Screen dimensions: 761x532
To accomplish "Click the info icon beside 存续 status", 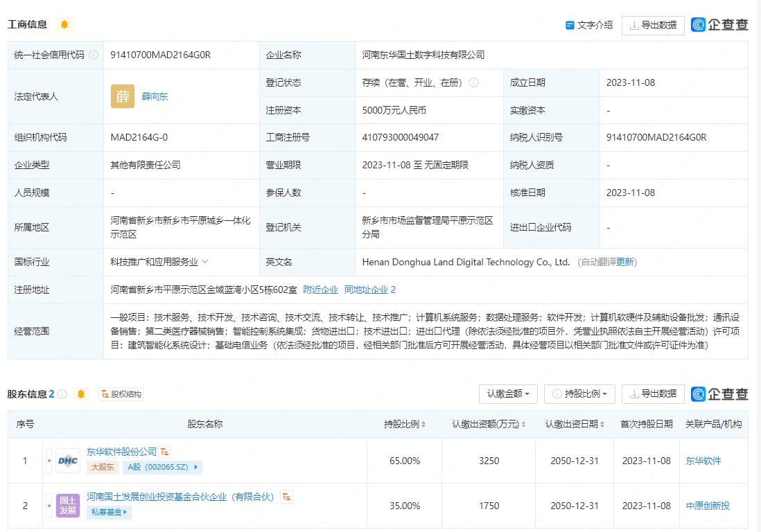I will tap(473, 82).
